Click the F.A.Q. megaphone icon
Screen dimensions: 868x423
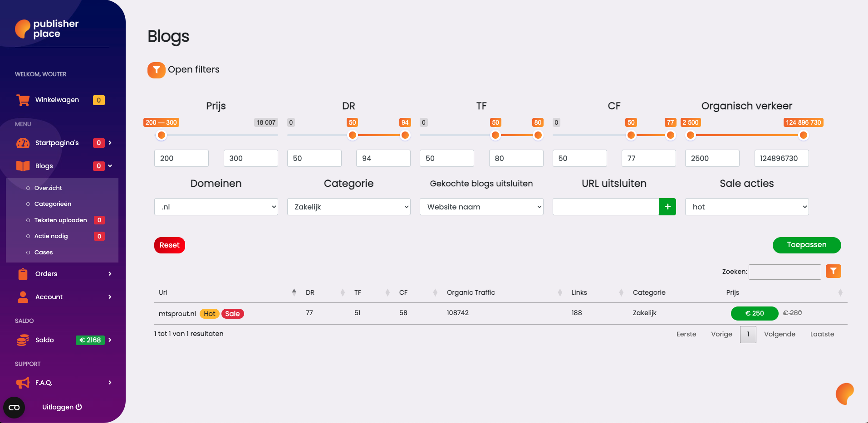(x=23, y=383)
